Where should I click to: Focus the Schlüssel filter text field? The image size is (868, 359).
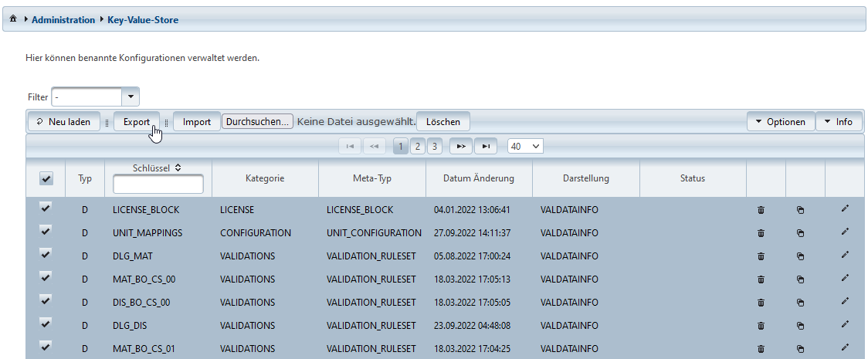pos(158,184)
